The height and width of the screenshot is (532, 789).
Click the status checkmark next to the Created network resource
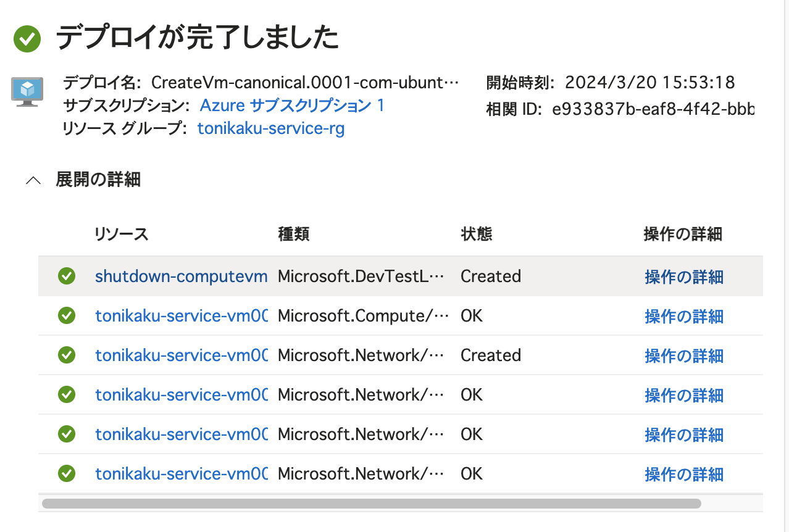[x=67, y=355]
